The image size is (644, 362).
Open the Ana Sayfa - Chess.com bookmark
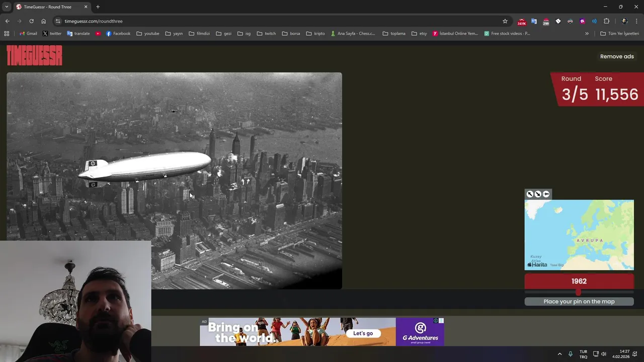tap(353, 34)
